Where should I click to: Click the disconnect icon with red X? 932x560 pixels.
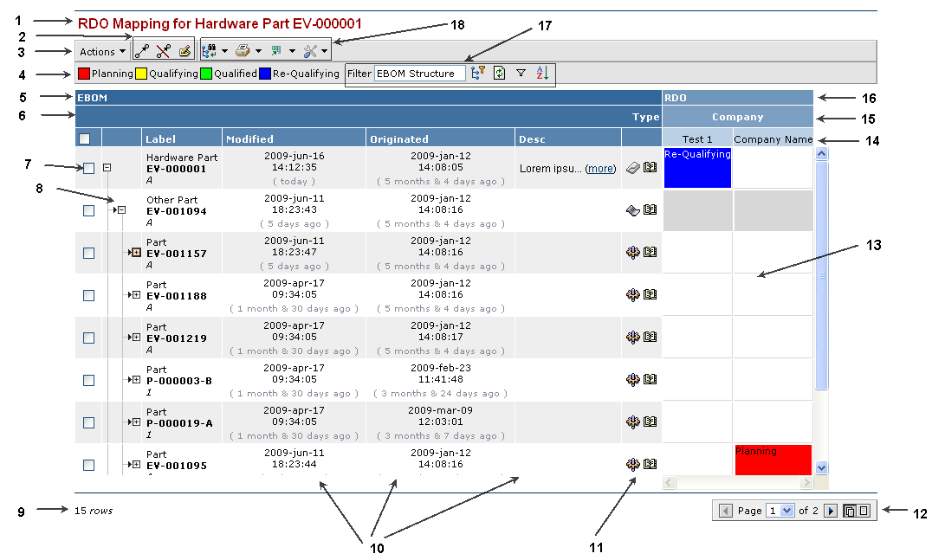[x=163, y=52]
